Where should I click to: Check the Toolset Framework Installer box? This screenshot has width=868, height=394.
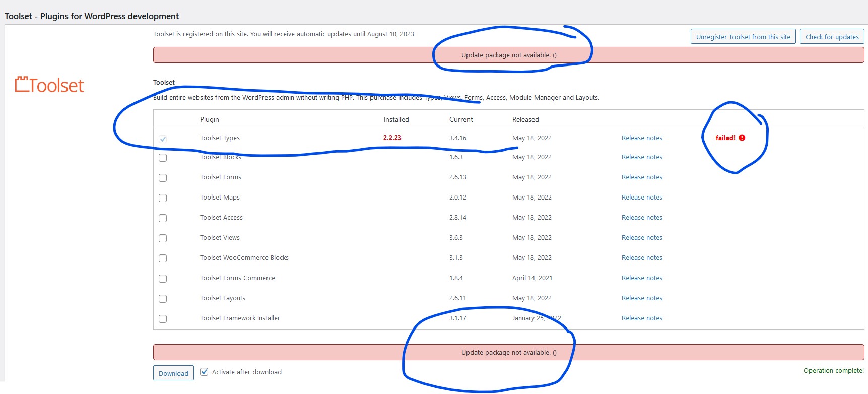click(x=163, y=319)
